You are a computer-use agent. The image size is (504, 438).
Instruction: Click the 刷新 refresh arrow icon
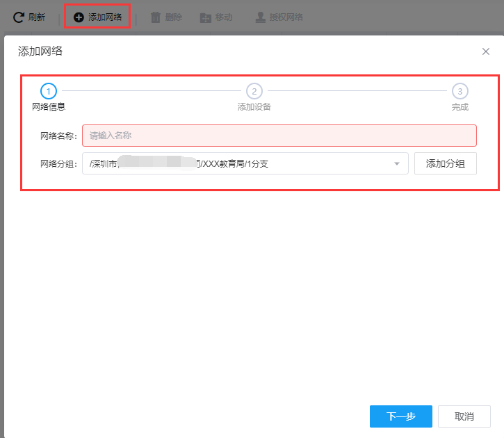pos(18,17)
